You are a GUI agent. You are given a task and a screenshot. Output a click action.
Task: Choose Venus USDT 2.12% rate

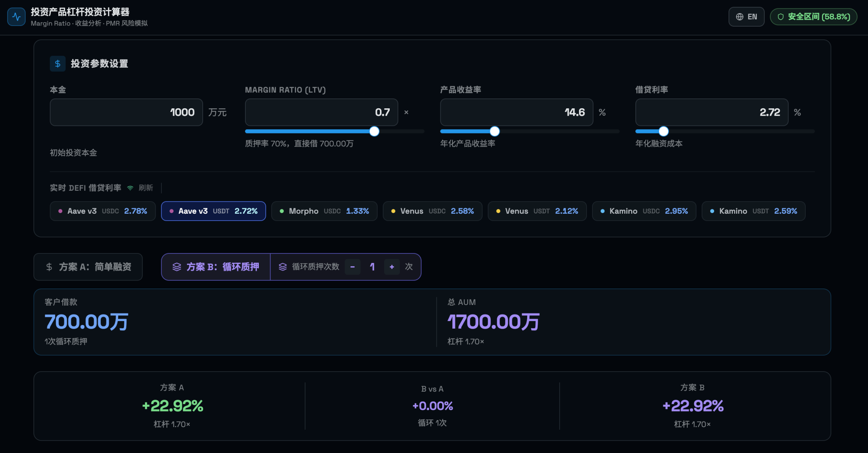(537, 211)
